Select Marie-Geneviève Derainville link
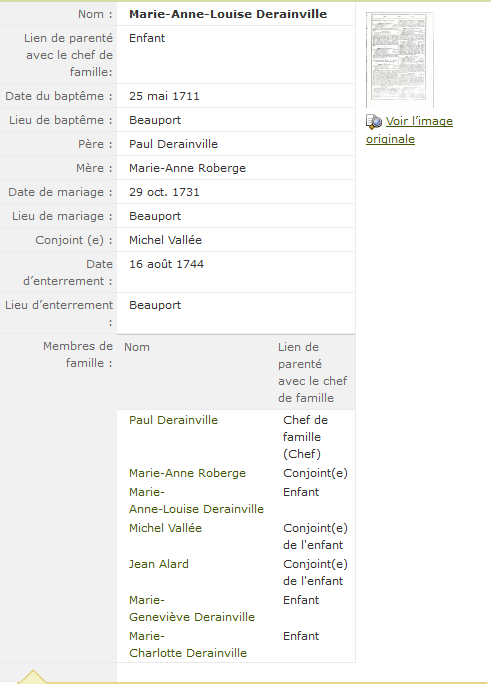Image resolution: width=491 pixels, height=684 pixels. (192, 609)
